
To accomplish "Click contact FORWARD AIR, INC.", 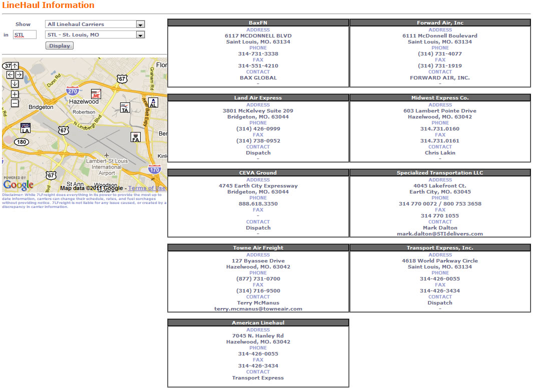I will tap(440, 77).
